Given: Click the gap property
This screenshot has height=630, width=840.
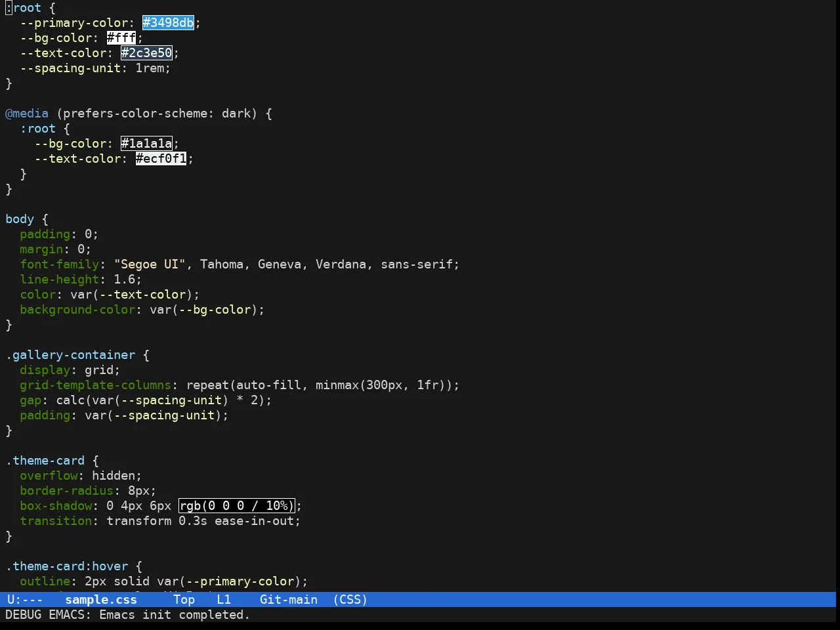Looking at the screenshot, I should tap(31, 400).
